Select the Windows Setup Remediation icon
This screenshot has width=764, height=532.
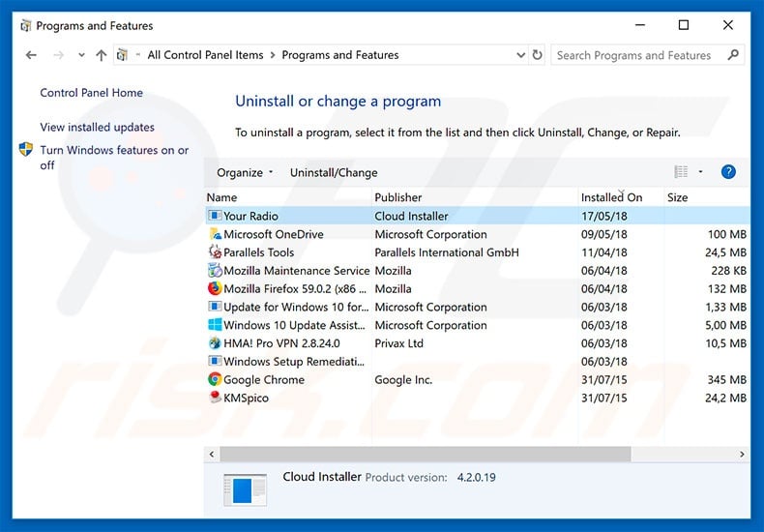[x=215, y=361]
